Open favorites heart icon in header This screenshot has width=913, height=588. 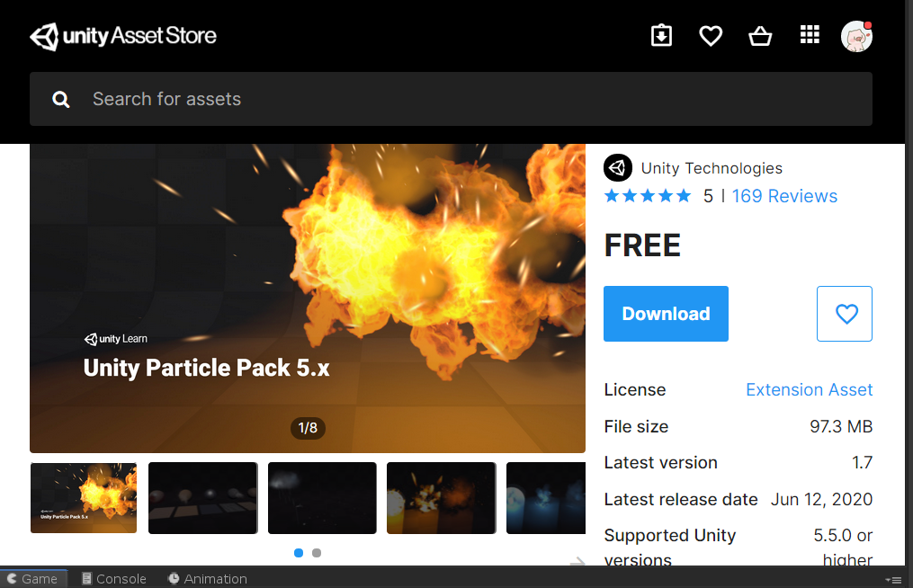tap(711, 36)
